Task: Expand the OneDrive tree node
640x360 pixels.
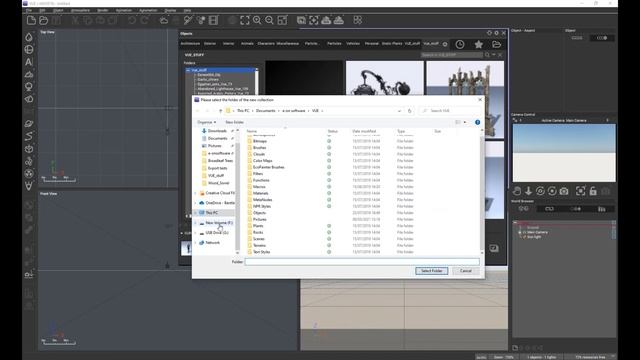Action: (x=196, y=203)
